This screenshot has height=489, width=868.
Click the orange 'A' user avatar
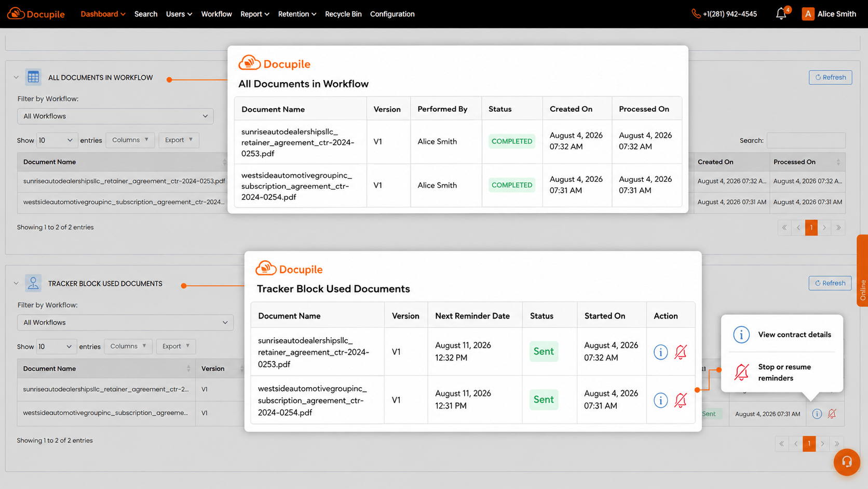coord(808,14)
